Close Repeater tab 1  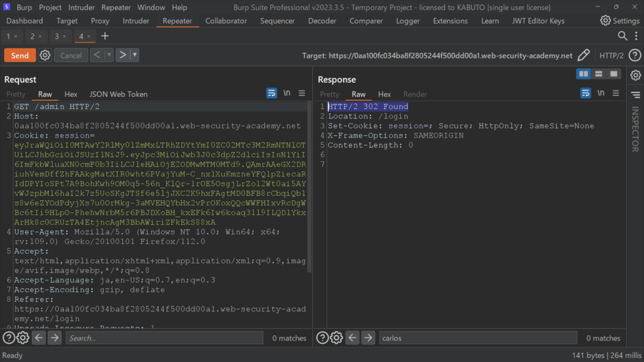16,36
